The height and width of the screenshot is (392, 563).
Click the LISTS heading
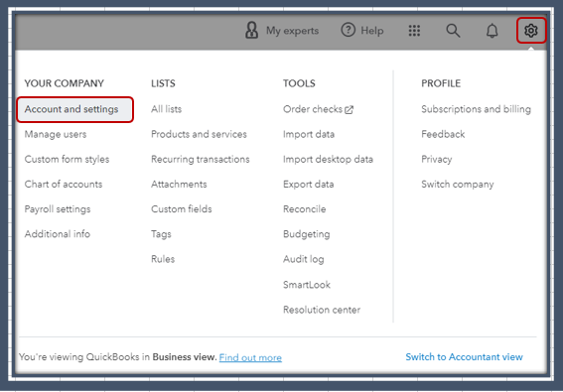[x=163, y=83]
